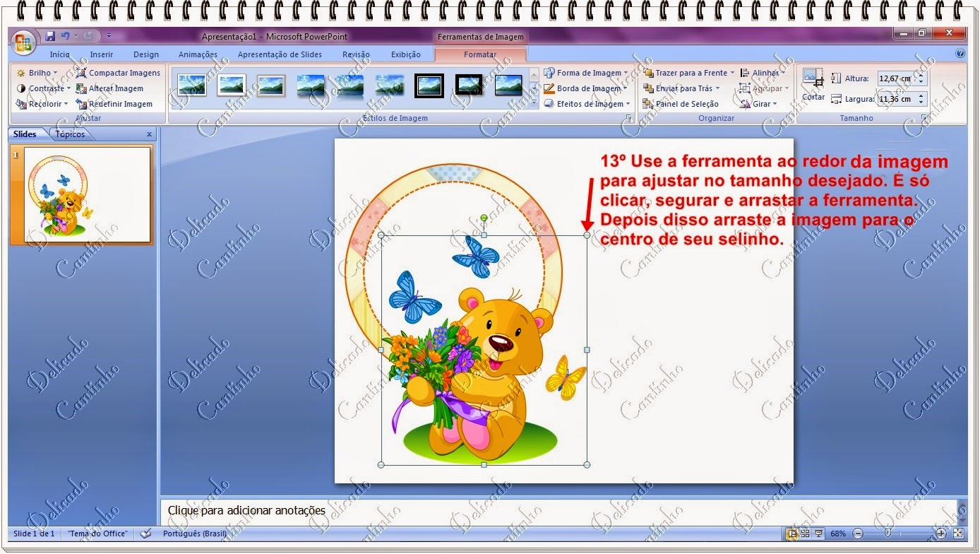Apply the first picture style thumbnail
This screenshot has width=980, height=554.
tap(192, 86)
